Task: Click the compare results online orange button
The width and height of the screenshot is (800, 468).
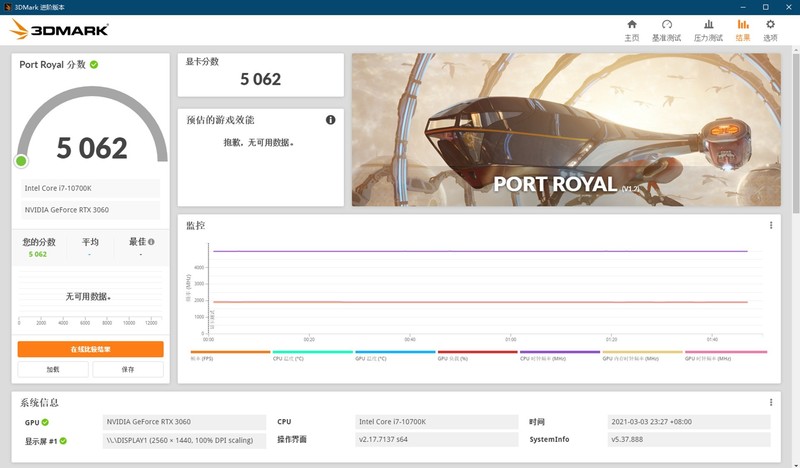Action: coord(90,349)
